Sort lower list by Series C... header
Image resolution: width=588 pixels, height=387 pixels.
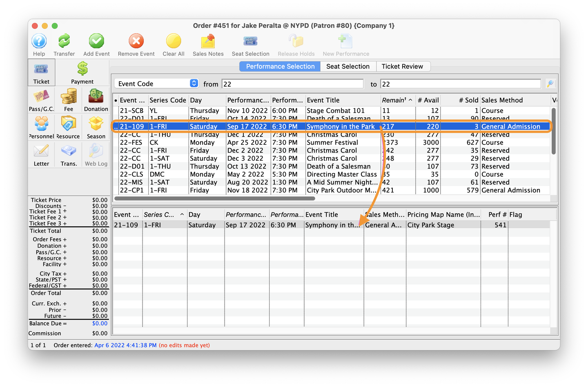[165, 215]
